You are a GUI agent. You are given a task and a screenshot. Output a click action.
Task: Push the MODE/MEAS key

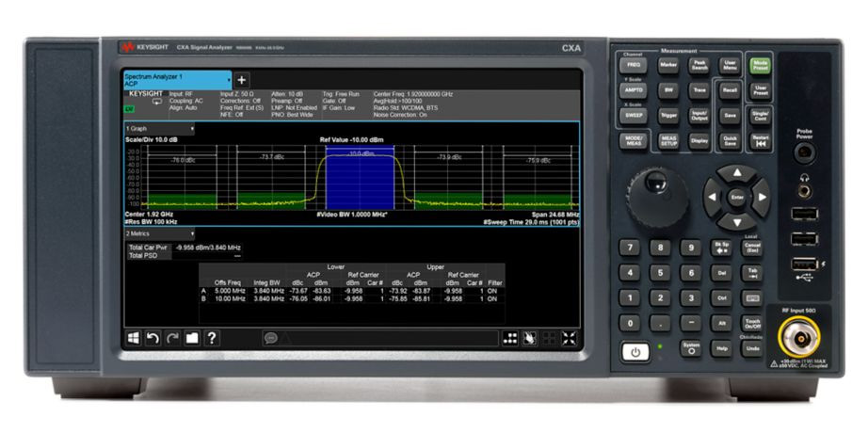click(x=633, y=141)
